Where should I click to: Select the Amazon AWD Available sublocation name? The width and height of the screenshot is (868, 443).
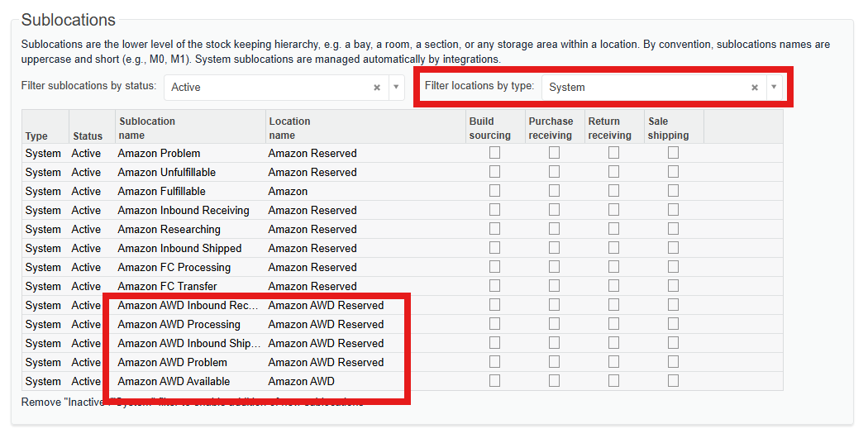coord(174,382)
